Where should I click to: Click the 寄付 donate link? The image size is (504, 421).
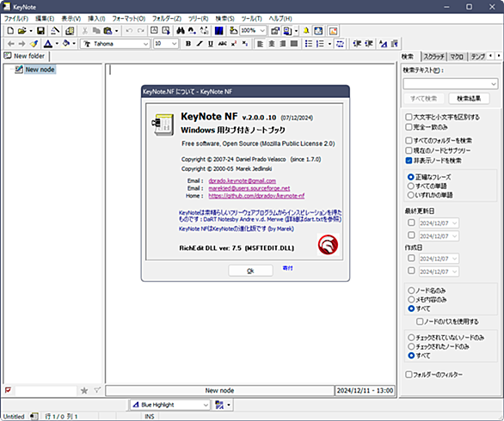click(287, 268)
